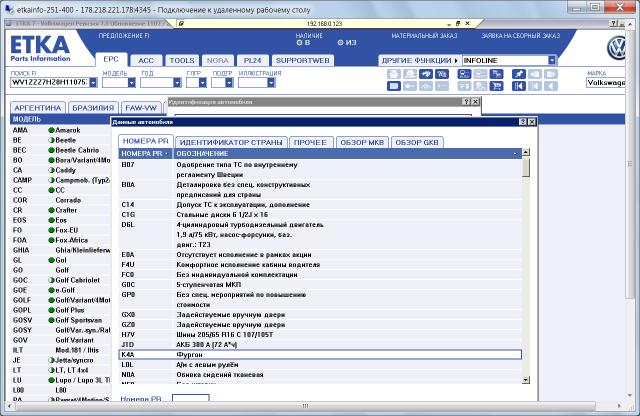Select the L0L А/м с левым рулём row

pyautogui.click(x=320, y=365)
